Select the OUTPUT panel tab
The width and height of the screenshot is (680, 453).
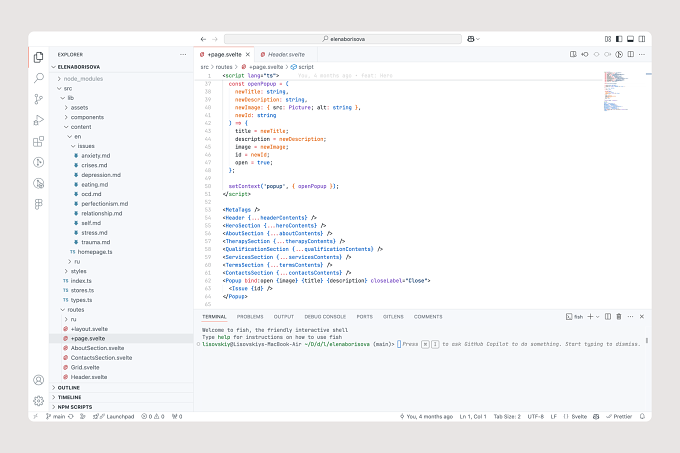click(x=284, y=317)
